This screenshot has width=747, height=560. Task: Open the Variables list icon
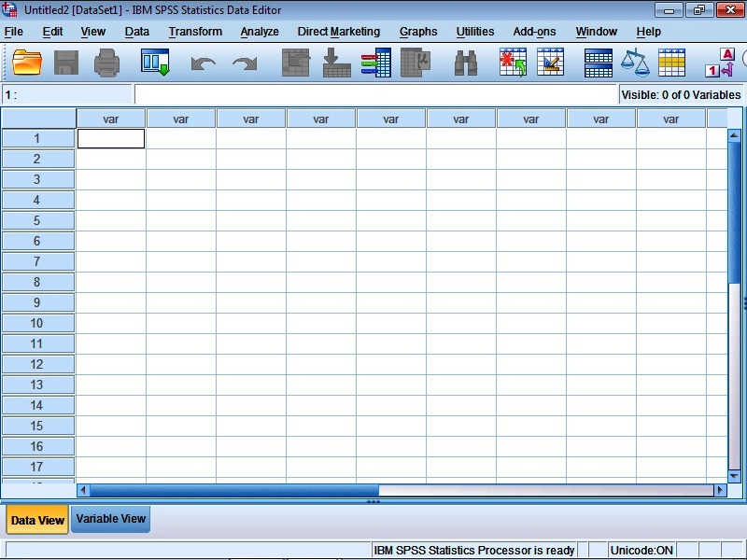point(376,63)
